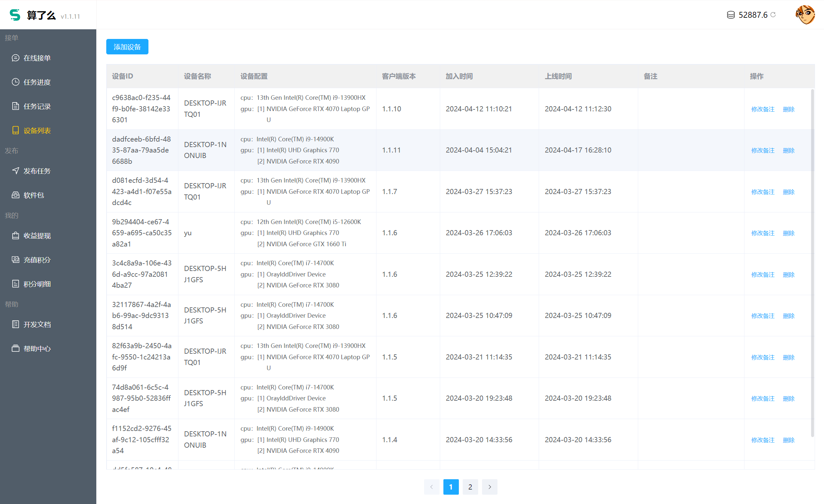Click 删除 for the yu device
The width and height of the screenshot is (824, 504).
point(789,233)
